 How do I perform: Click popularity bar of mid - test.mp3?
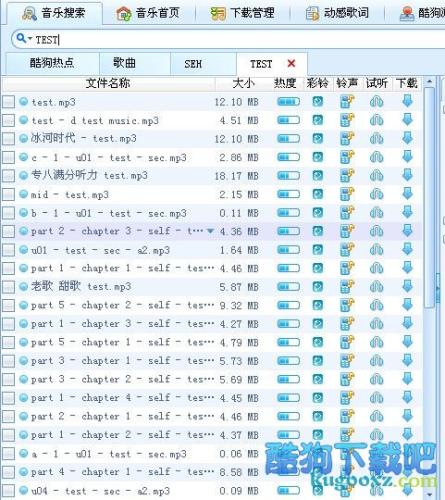[x=288, y=194]
